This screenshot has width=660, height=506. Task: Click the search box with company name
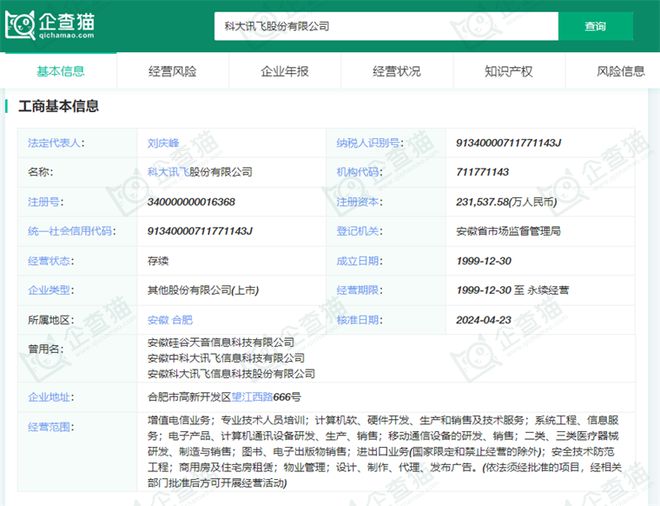pos(386,26)
